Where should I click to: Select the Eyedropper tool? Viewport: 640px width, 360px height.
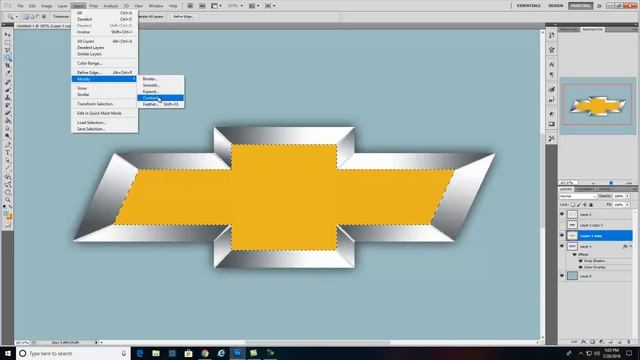(x=7, y=73)
